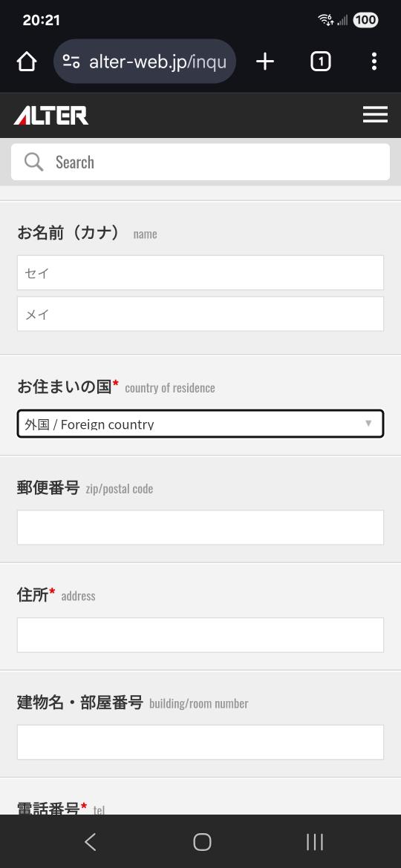Tap the browser home icon

pyautogui.click(x=27, y=62)
